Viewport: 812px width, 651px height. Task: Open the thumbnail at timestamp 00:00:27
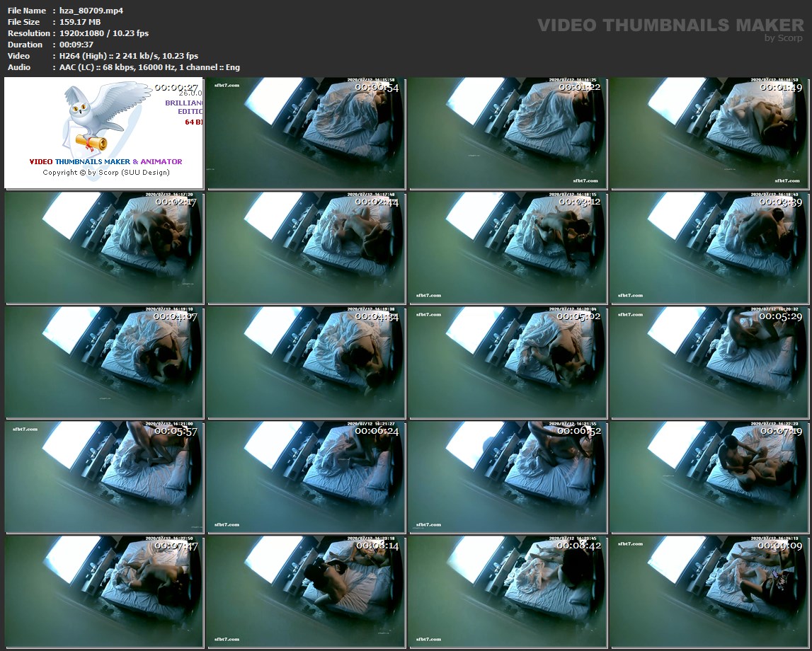pos(105,134)
